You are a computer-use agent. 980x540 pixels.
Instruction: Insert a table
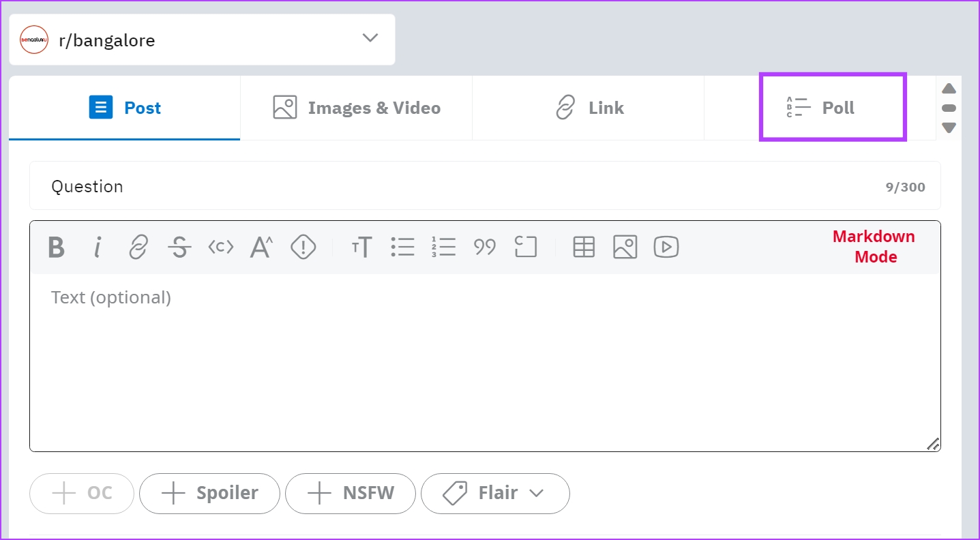click(584, 247)
